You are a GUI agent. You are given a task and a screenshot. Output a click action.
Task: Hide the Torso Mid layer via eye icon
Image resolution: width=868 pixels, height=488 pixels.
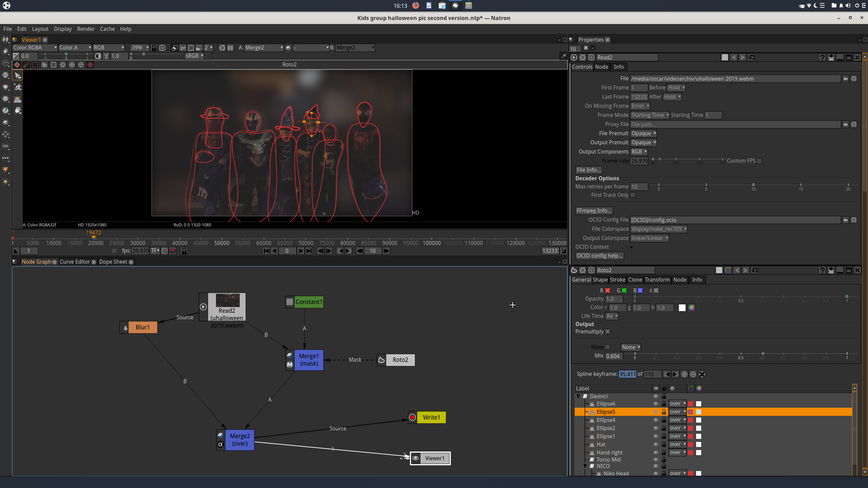(x=656, y=460)
